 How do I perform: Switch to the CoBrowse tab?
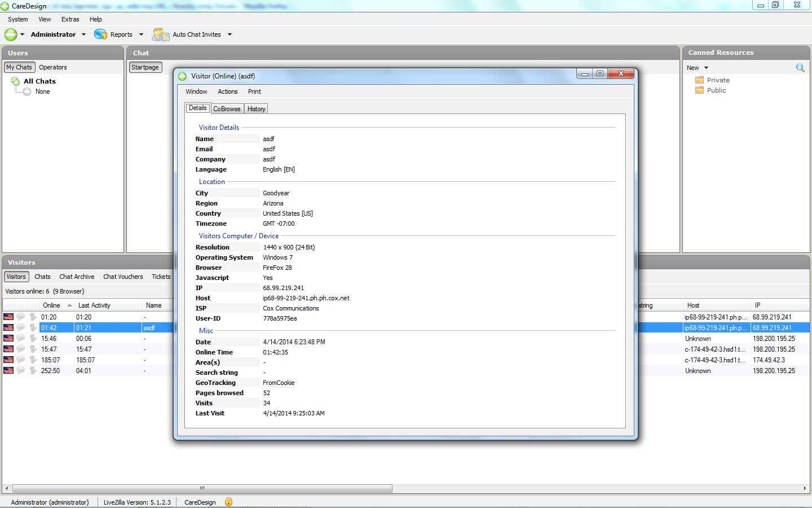pyautogui.click(x=227, y=109)
